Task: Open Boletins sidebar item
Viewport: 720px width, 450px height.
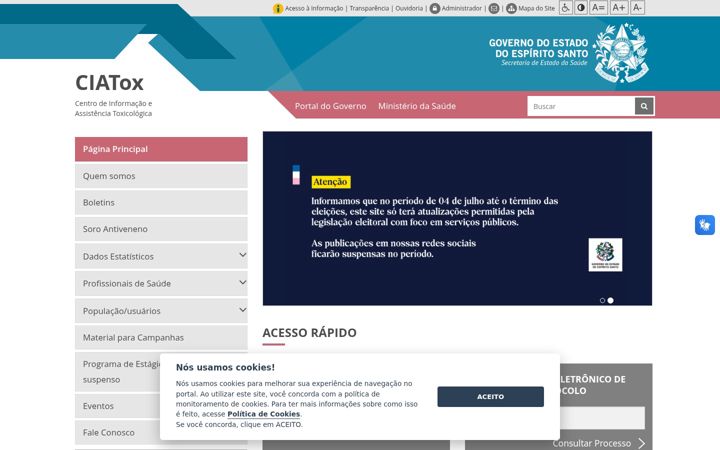Action: pyautogui.click(x=161, y=202)
